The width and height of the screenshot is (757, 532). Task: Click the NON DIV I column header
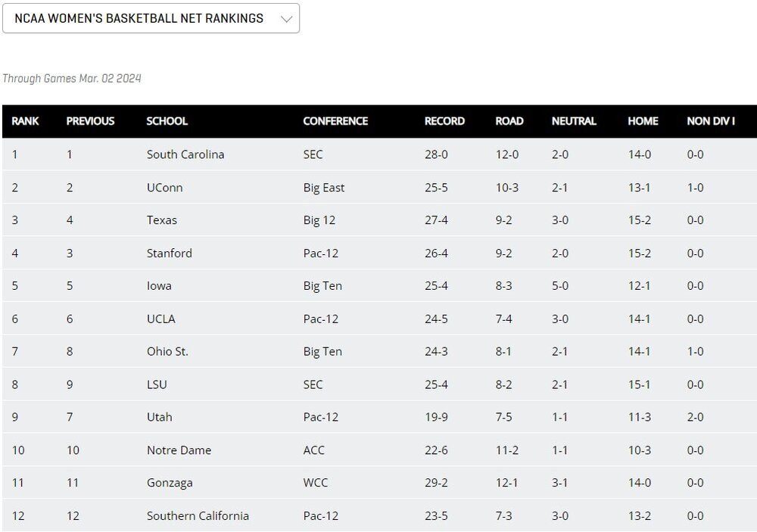(711, 121)
